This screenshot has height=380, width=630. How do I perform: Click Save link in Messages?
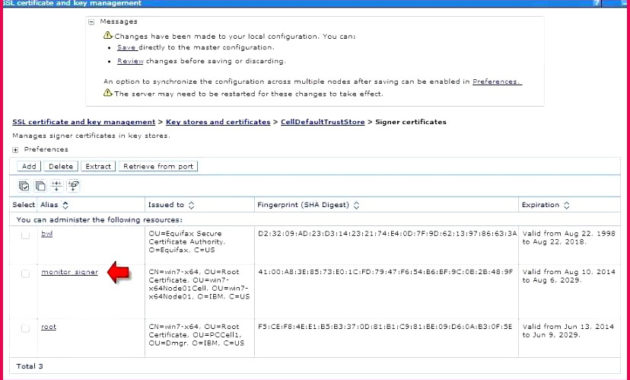(127, 47)
